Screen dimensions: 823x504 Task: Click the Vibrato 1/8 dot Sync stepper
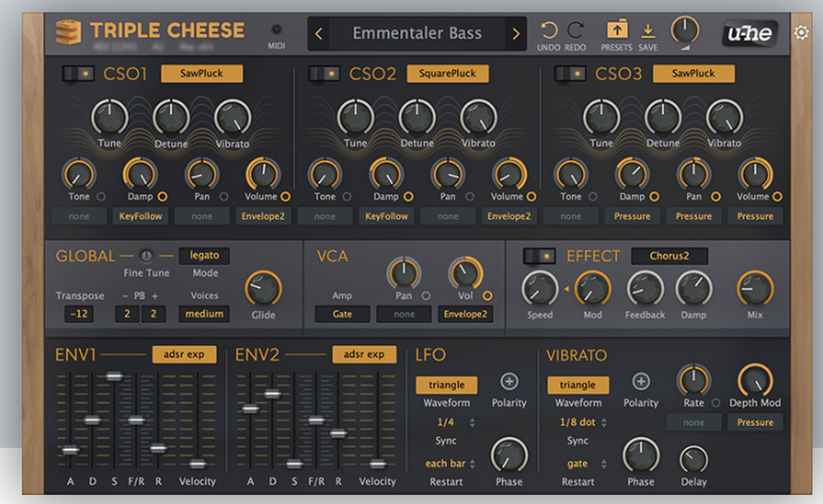(x=604, y=423)
